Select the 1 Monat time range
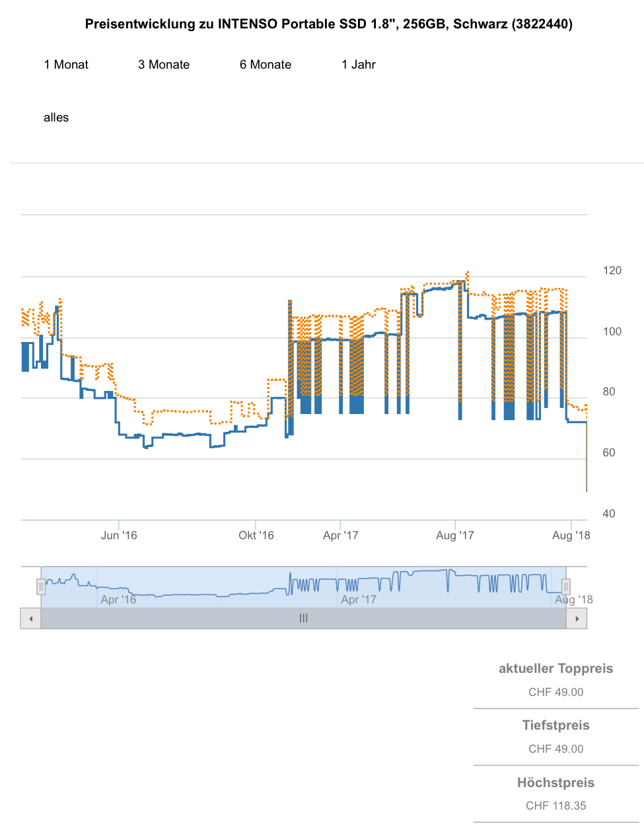Viewport: 644px width, 834px height. (66, 65)
